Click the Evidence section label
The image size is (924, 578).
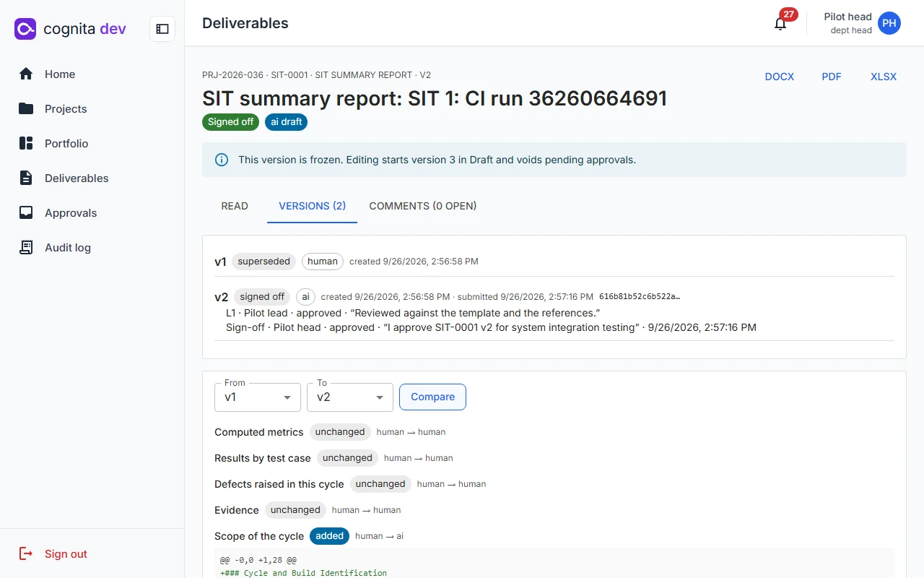point(237,510)
